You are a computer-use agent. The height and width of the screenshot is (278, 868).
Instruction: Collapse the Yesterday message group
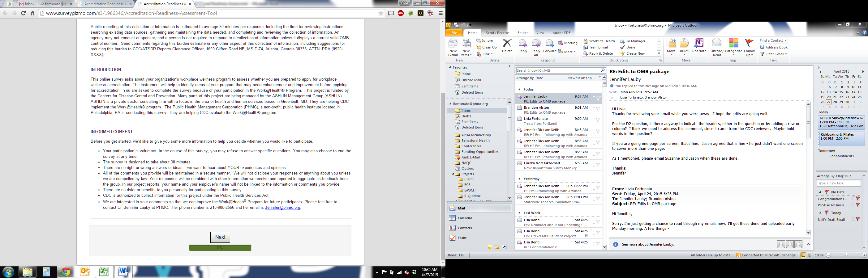pyautogui.click(x=520, y=179)
